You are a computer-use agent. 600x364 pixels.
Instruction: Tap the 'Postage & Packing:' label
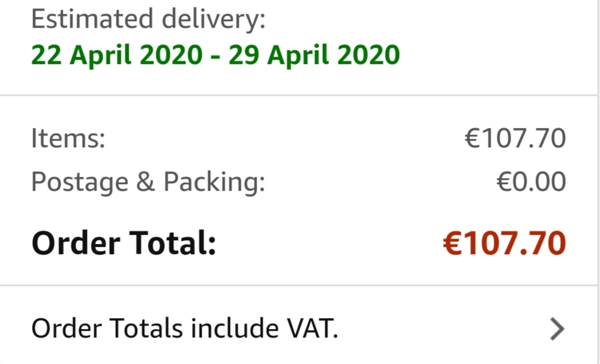coord(148,182)
